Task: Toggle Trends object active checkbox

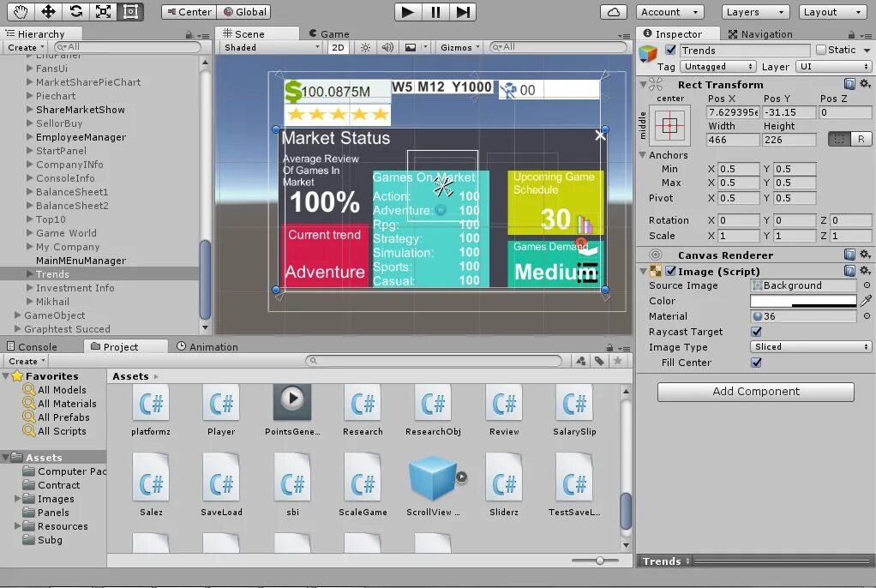Action: [670, 50]
